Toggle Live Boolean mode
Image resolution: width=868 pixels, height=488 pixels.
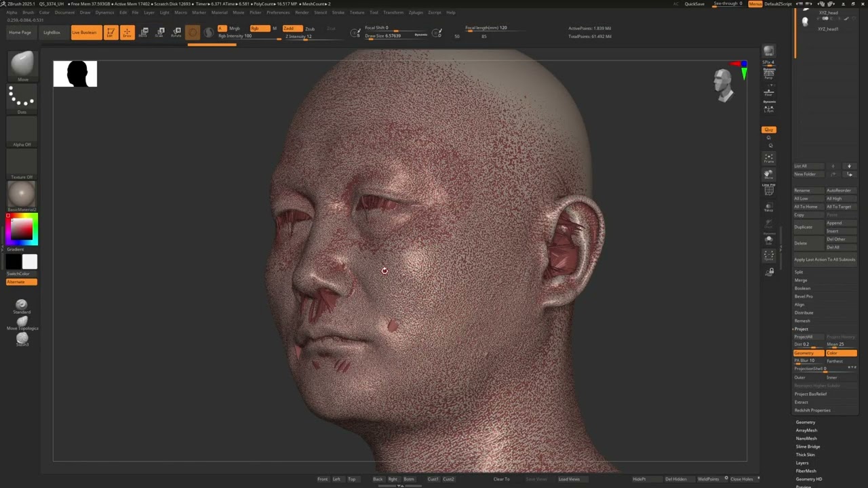coord(86,33)
